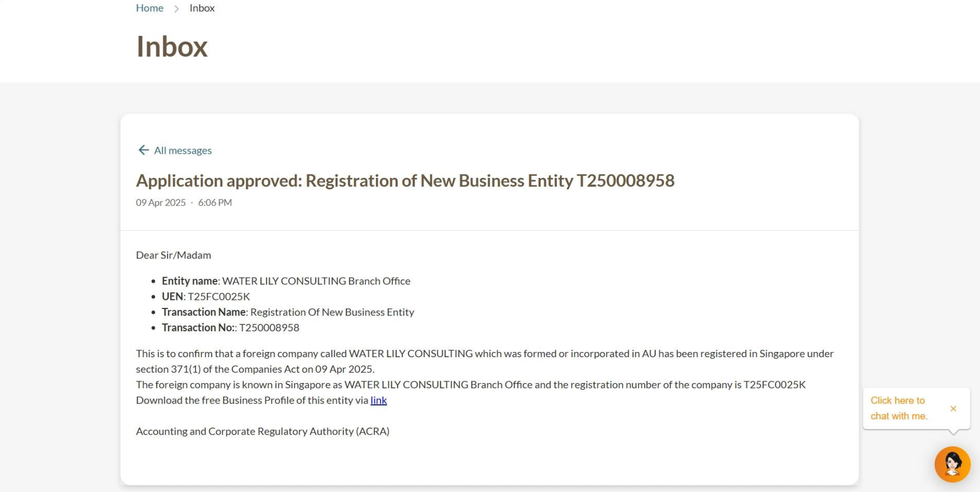This screenshot has height=492, width=980.
Task: Select entity name WATER LILY CONSULTING Branch Office
Action: (x=316, y=281)
